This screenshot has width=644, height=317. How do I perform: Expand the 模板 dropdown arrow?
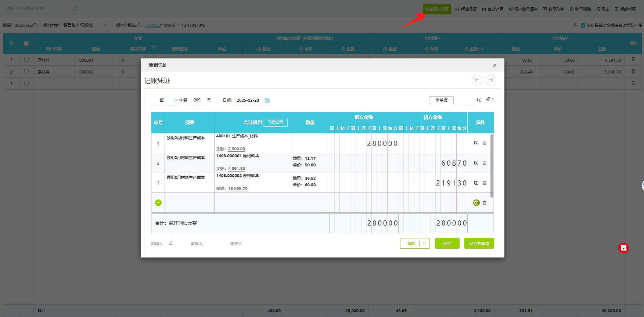(424, 243)
